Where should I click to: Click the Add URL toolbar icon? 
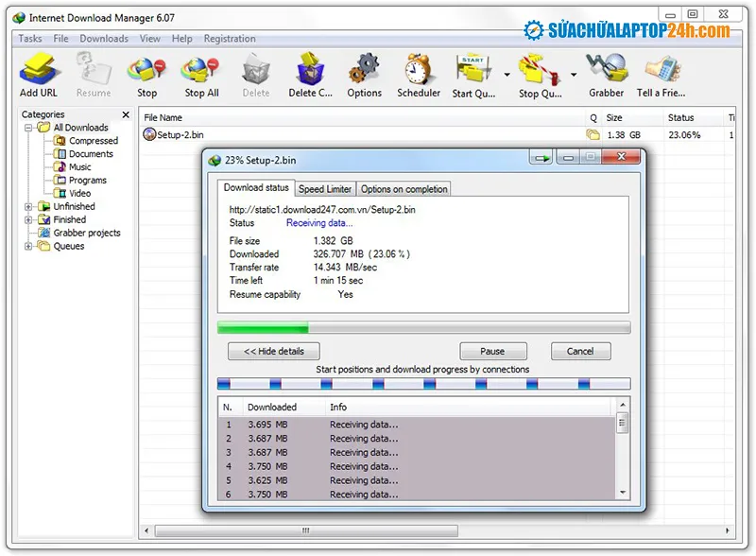[38, 68]
